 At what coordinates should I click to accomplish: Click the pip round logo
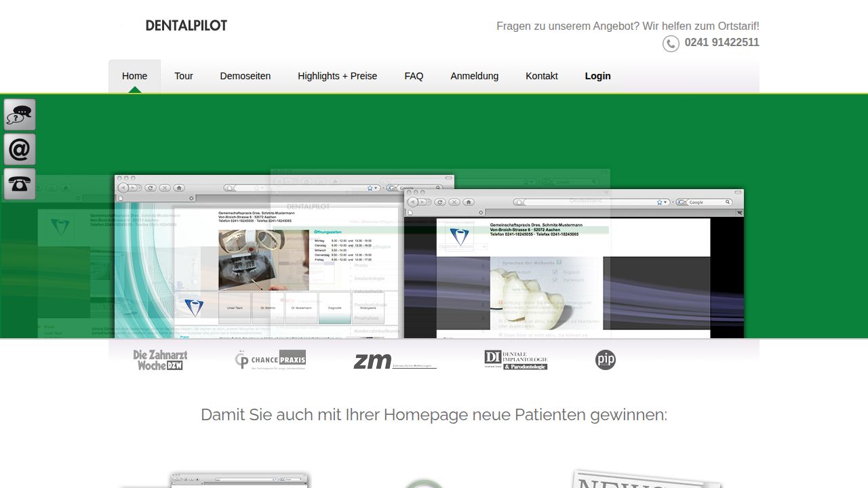coord(606,360)
